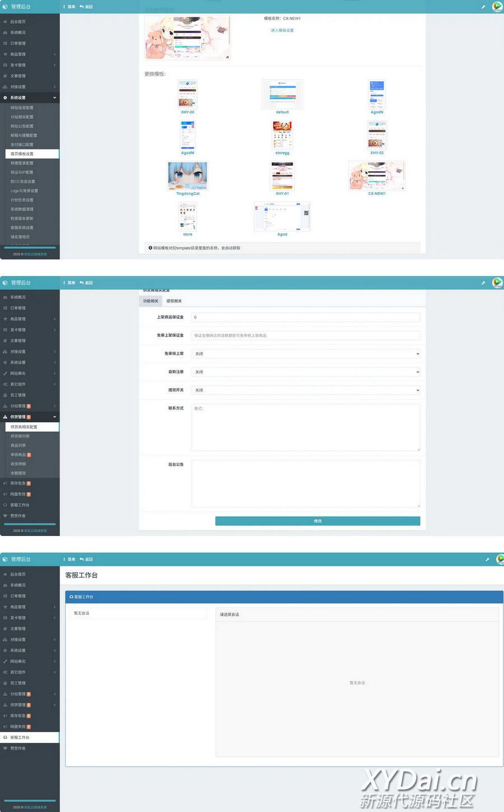The width and height of the screenshot is (504, 812).
Task: Open the 进入模板设置 link
Action: [x=282, y=30]
